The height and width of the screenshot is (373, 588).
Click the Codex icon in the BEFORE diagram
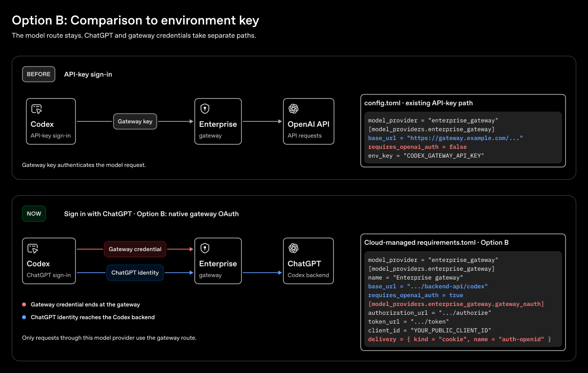pyautogui.click(x=36, y=109)
